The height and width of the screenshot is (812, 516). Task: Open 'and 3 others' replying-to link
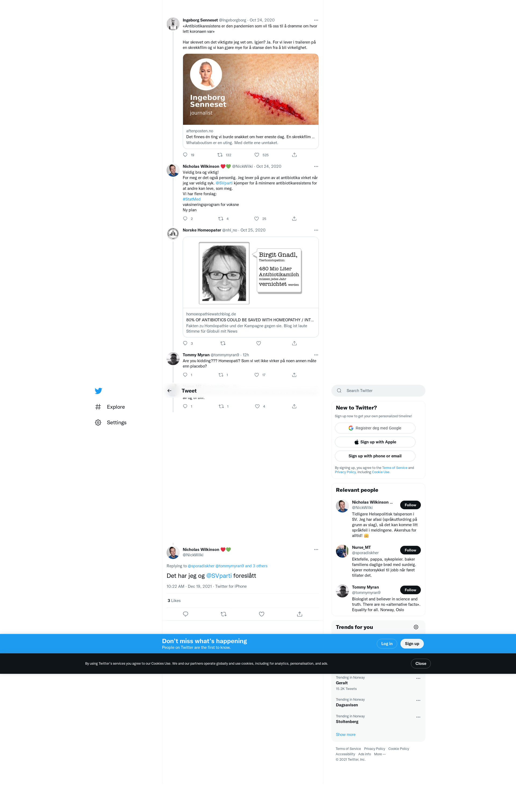(x=256, y=566)
